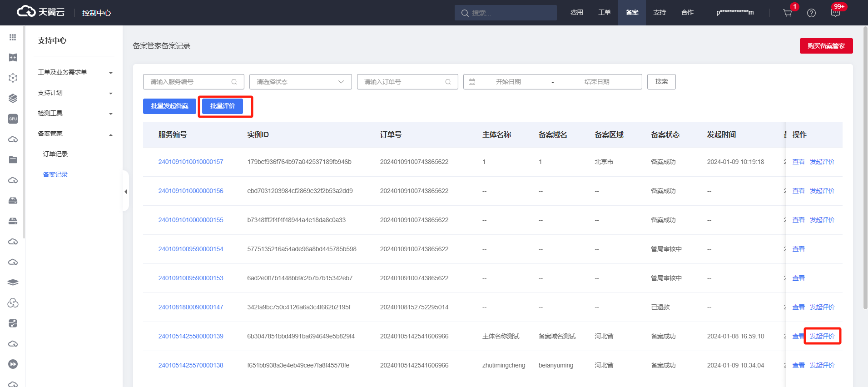Open service number 2401051425570000138
Screen dimensions: 868x387
click(x=191, y=365)
